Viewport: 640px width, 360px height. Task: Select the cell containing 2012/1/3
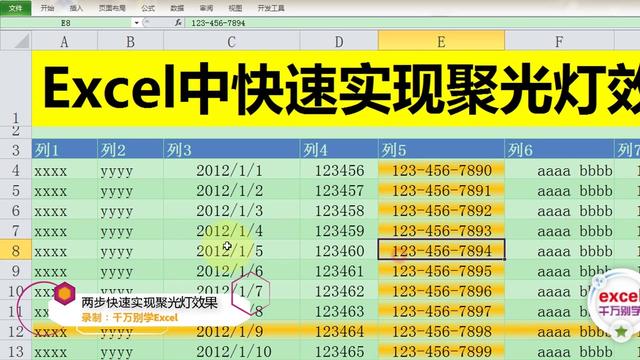[231, 210]
